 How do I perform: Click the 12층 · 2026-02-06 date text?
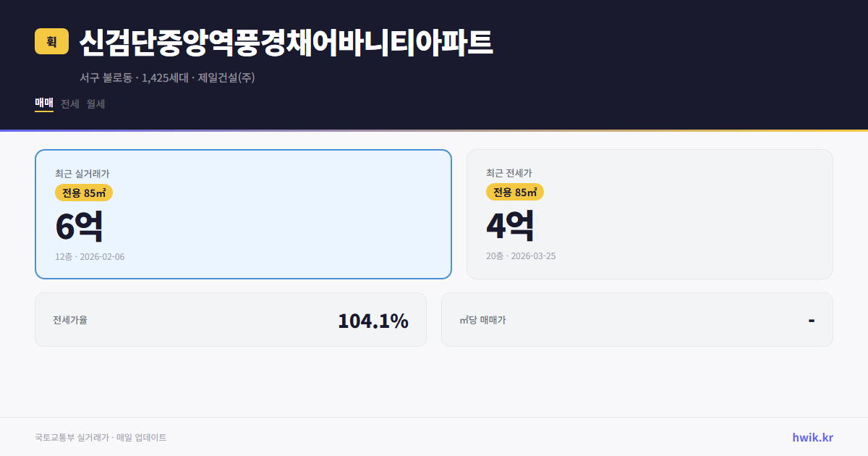coord(88,256)
